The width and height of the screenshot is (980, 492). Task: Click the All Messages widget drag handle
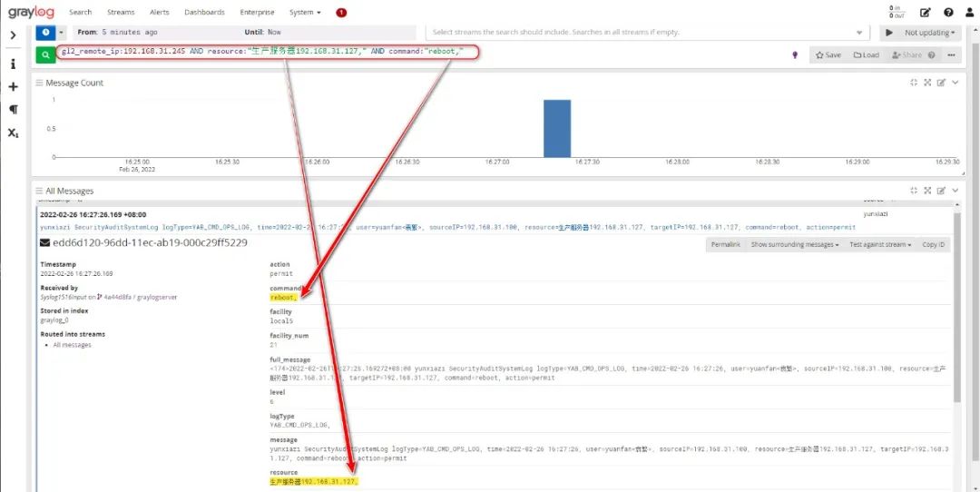(39, 191)
